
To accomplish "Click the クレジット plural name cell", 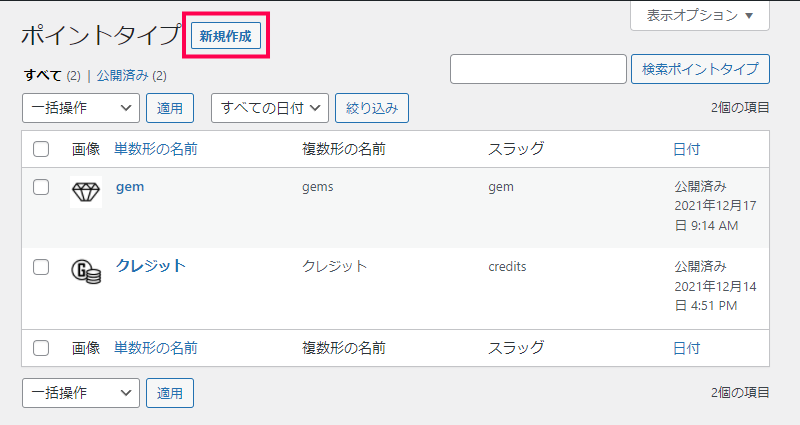I will [x=334, y=266].
